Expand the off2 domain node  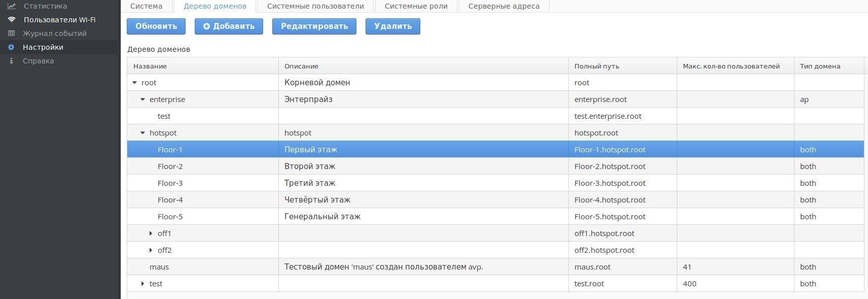pos(151,250)
